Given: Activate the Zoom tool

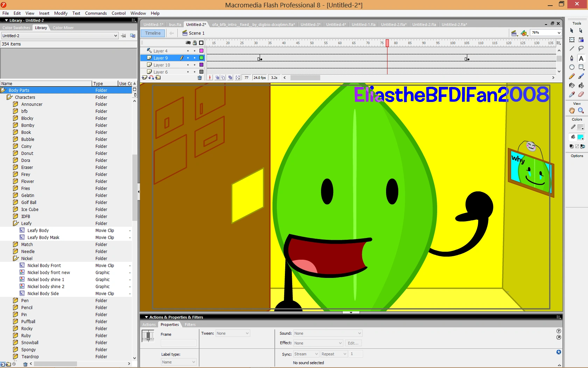Looking at the screenshot, I should point(581,111).
